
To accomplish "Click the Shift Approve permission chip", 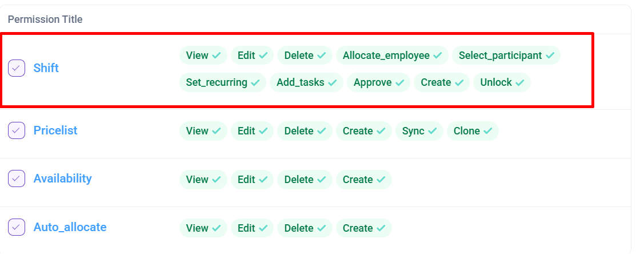I will pos(378,82).
